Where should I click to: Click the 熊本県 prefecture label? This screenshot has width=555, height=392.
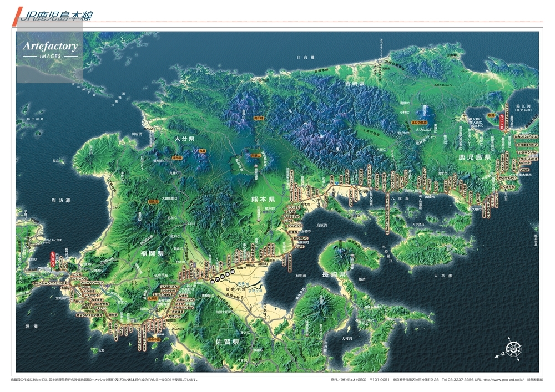(264, 199)
